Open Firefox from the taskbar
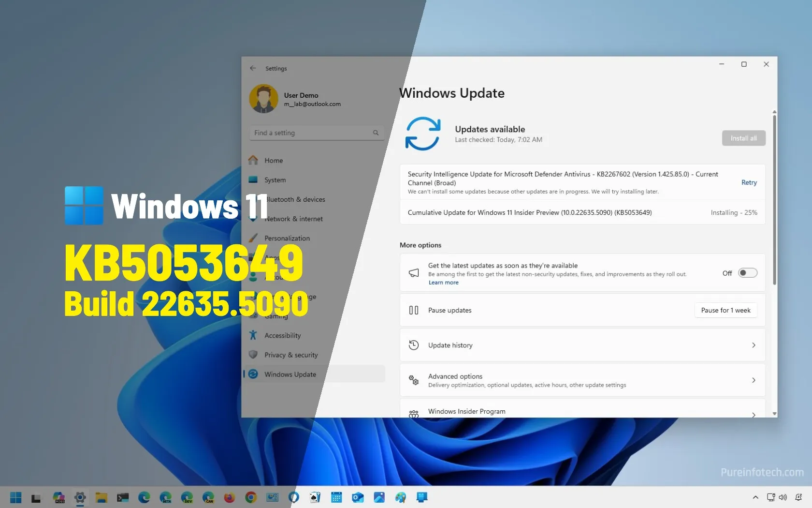Screen dimensions: 812x508 229,497
